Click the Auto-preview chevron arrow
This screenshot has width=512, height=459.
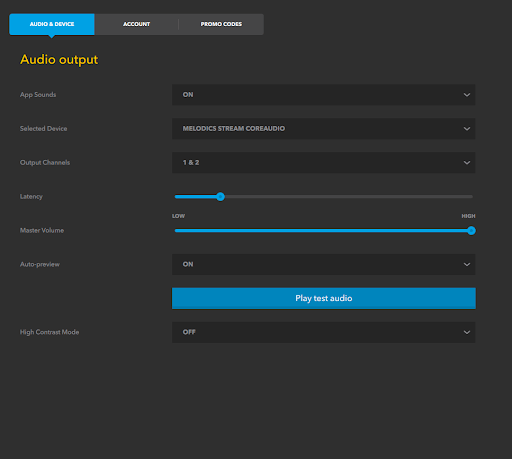[x=467, y=264]
